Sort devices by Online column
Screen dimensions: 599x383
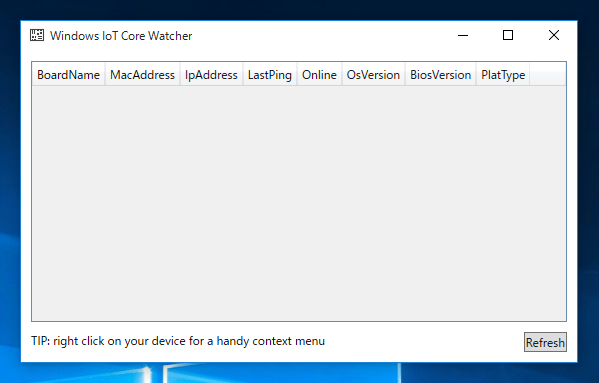[x=319, y=74]
